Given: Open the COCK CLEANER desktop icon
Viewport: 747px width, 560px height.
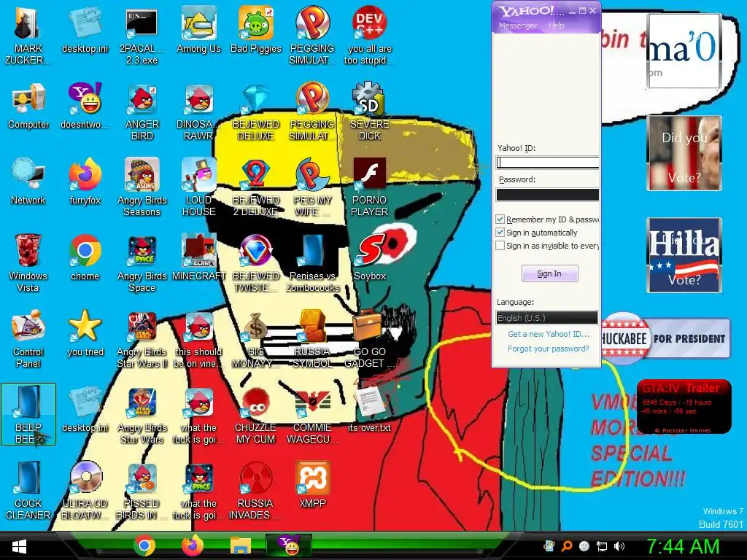Looking at the screenshot, I should 28,491.
